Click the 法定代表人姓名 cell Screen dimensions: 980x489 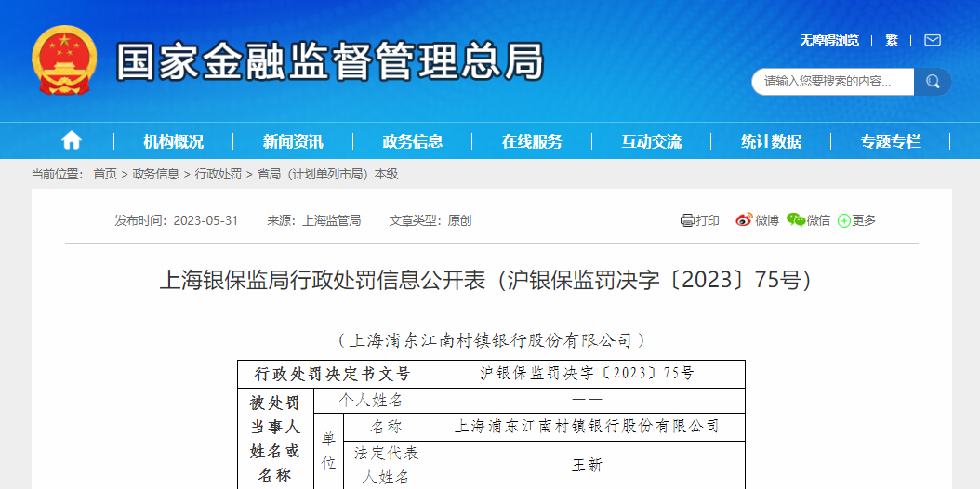387,466
